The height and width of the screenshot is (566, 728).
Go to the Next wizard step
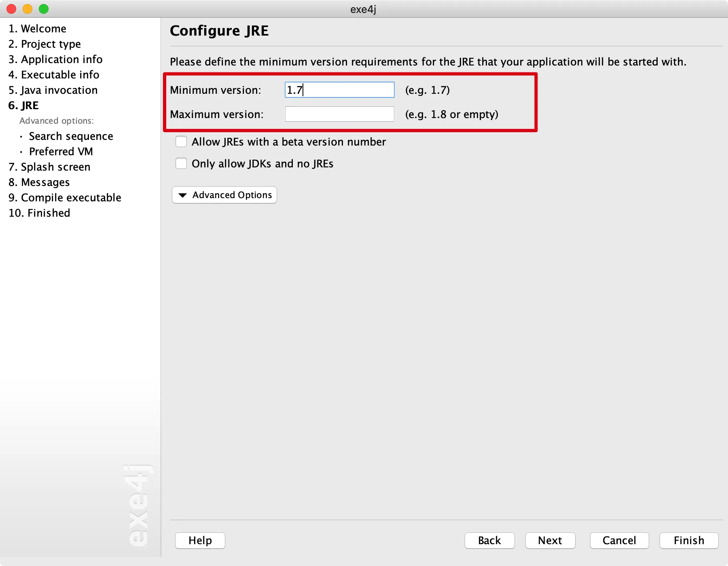point(550,541)
